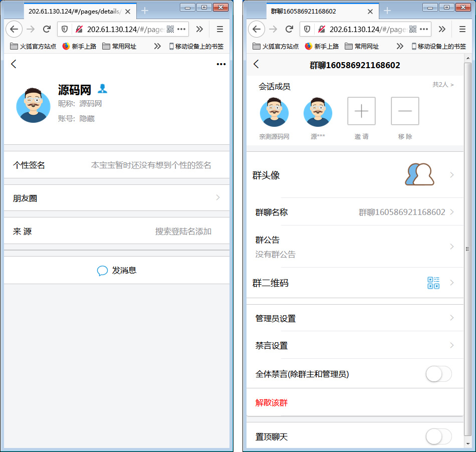Go back in right browser window toolbar

[x=257, y=29]
